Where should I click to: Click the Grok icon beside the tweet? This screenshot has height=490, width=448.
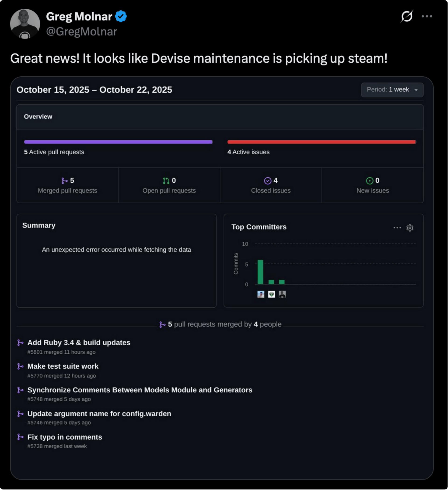[407, 16]
